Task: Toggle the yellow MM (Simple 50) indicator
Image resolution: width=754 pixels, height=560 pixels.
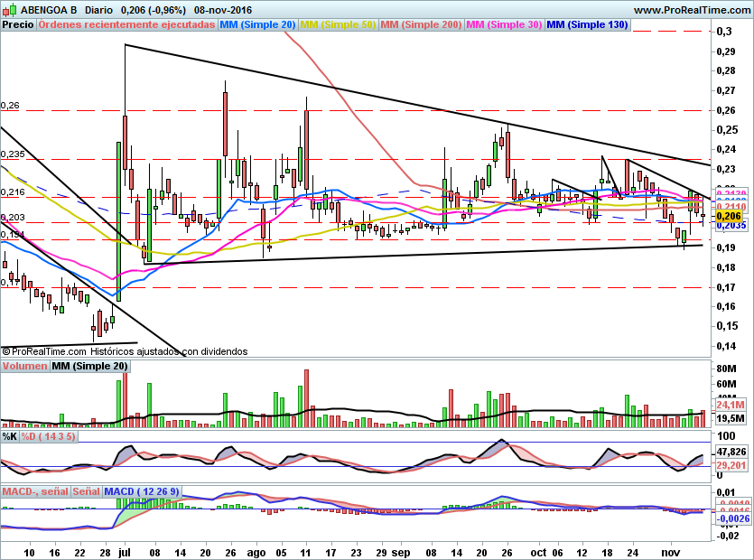Action: tap(338, 25)
